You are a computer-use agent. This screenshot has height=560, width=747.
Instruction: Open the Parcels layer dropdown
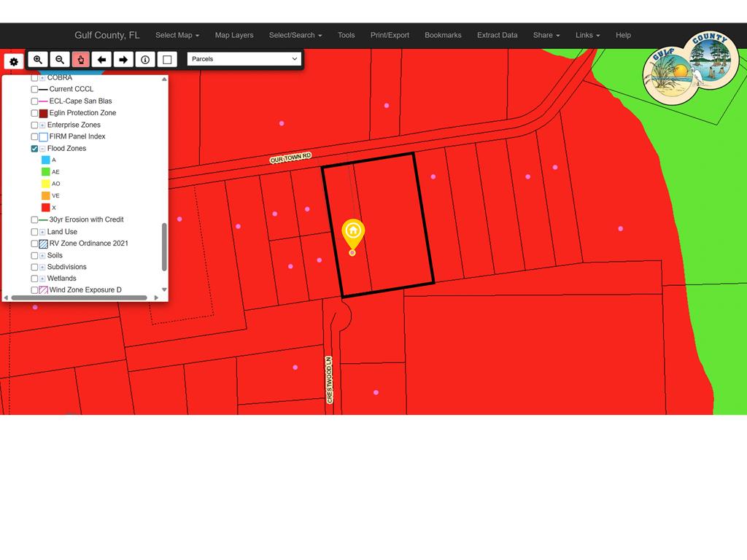tap(244, 59)
